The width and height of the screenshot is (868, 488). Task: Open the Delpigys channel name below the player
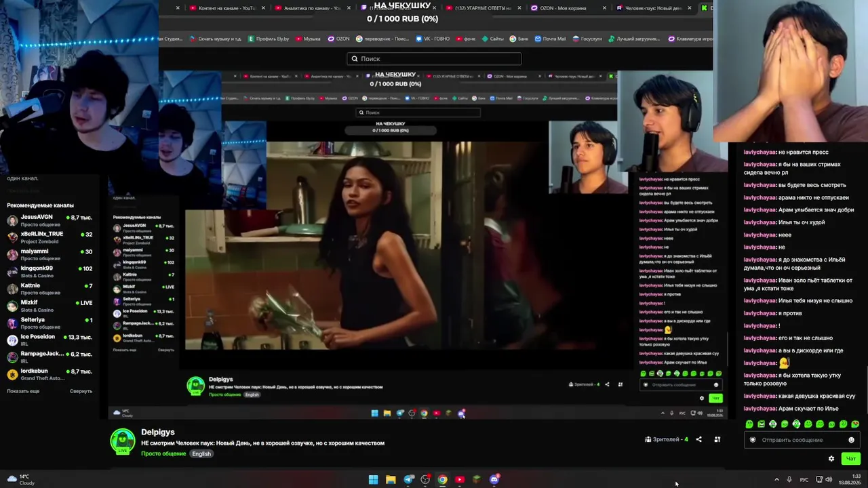tap(158, 432)
